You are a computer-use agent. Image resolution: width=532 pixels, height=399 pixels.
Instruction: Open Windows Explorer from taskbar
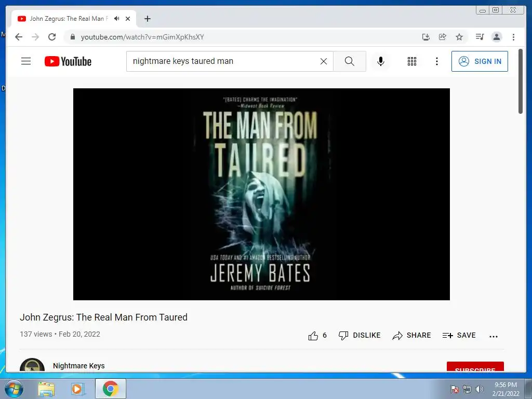tap(46, 389)
